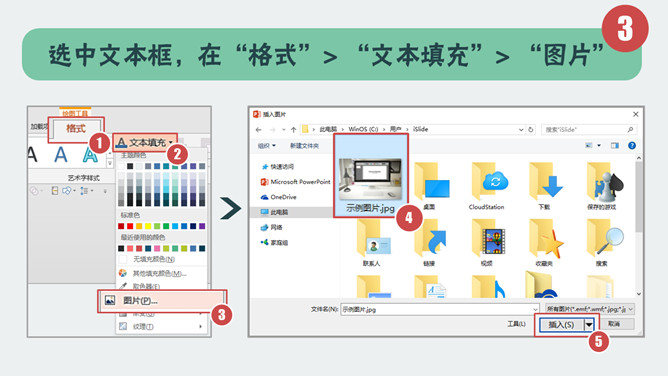Open the 联系人 contacts folder
This screenshot has height=376, width=668.
[371, 243]
